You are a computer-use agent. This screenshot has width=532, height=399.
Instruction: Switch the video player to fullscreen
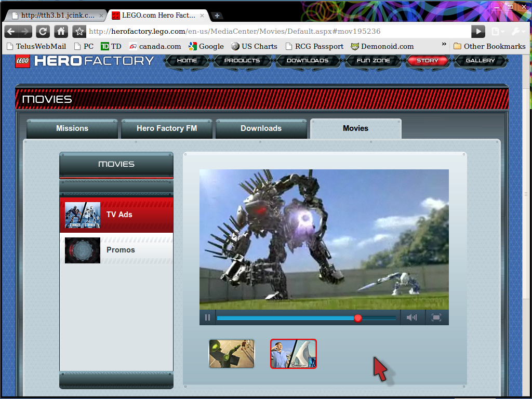[436, 317]
